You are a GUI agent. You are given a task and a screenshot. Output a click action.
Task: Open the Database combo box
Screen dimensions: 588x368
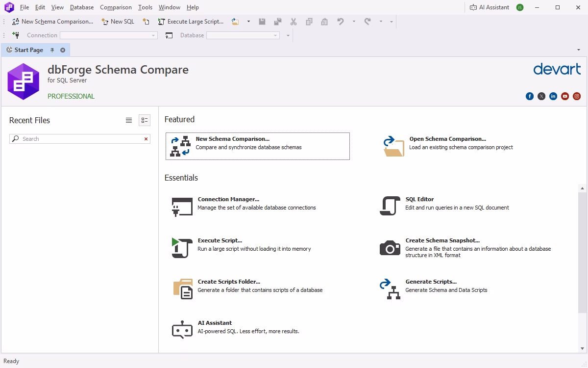[x=243, y=35]
